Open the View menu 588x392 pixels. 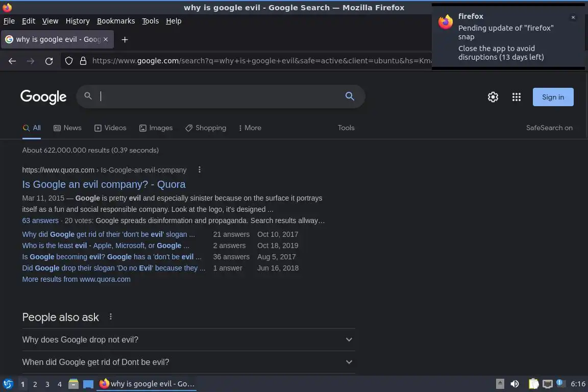[x=50, y=21]
